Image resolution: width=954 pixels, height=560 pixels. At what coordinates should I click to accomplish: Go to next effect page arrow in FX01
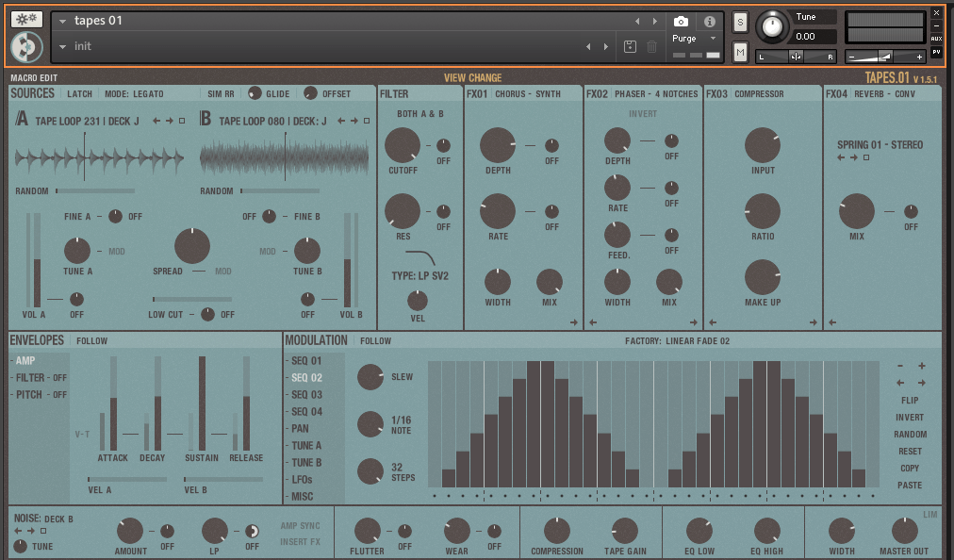coord(573,322)
